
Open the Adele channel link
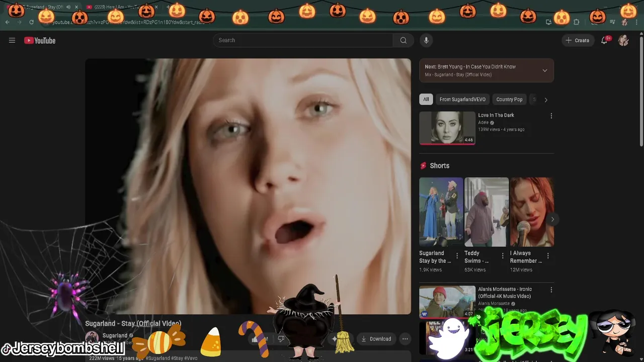point(484,122)
